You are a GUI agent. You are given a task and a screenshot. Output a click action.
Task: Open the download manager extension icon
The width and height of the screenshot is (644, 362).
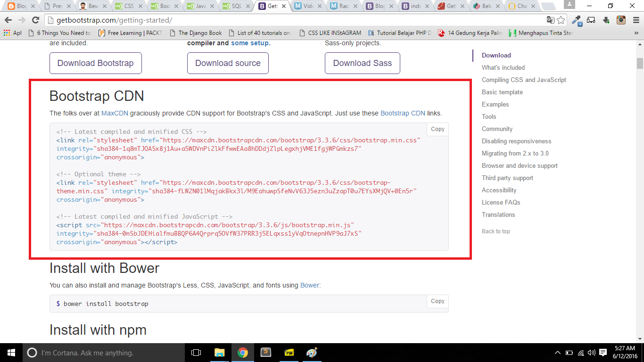tap(606, 21)
